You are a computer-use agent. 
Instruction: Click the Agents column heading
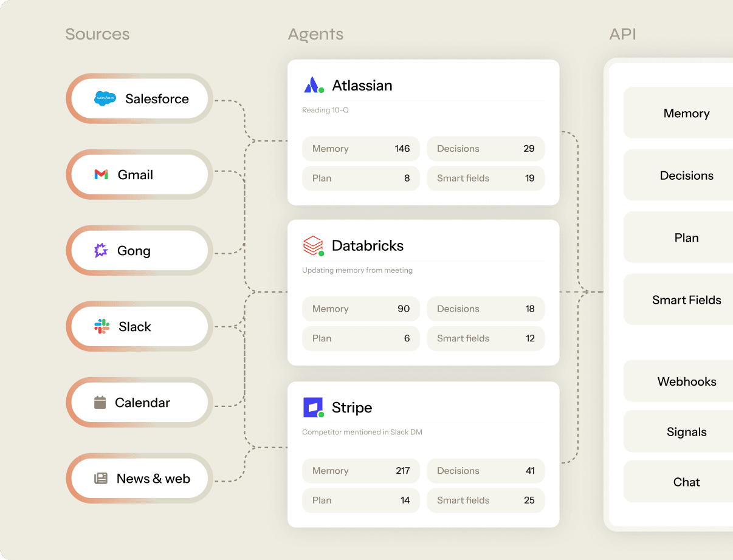coord(315,35)
